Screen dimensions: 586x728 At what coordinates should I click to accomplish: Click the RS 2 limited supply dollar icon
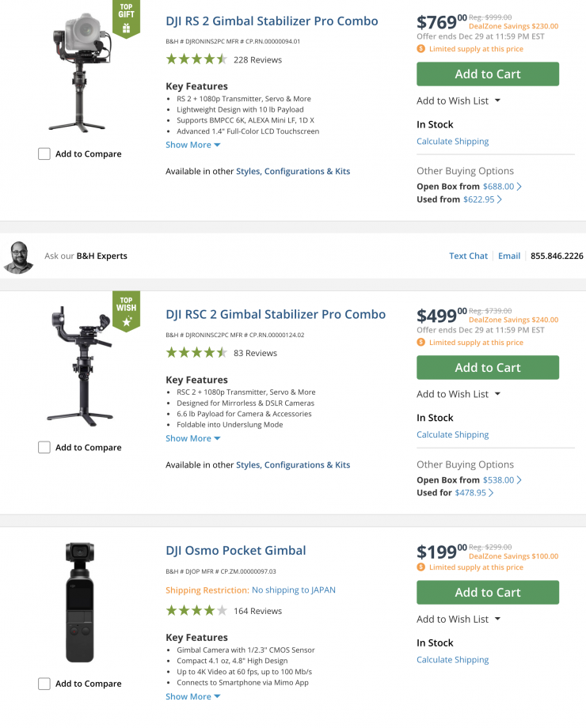point(421,49)
